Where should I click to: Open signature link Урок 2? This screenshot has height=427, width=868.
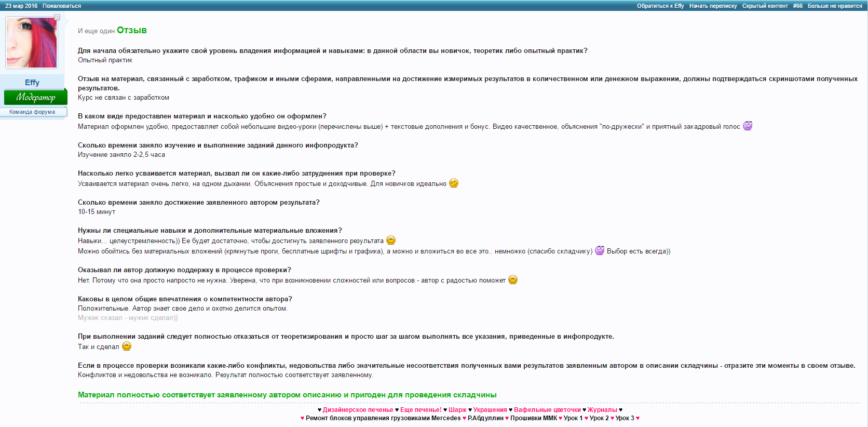point(599,418)
